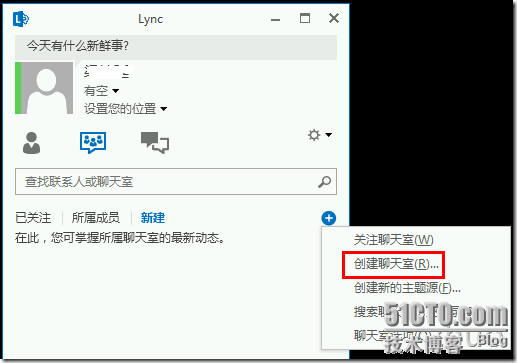The width and height of the screenshot is (517, 363).
Task: Click the blue plus add-room button
Action: pos(329,218)
